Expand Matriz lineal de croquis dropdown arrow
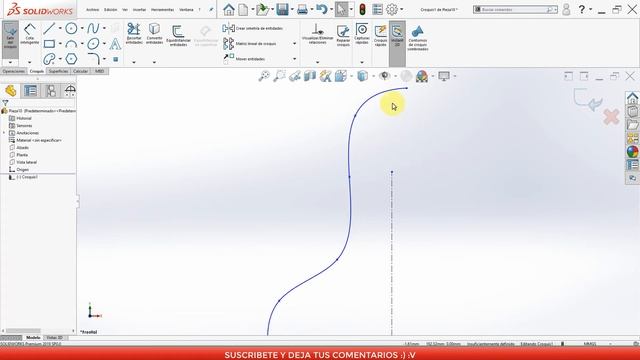Screen dimensions: 640x360 click(x=294, y=44)
